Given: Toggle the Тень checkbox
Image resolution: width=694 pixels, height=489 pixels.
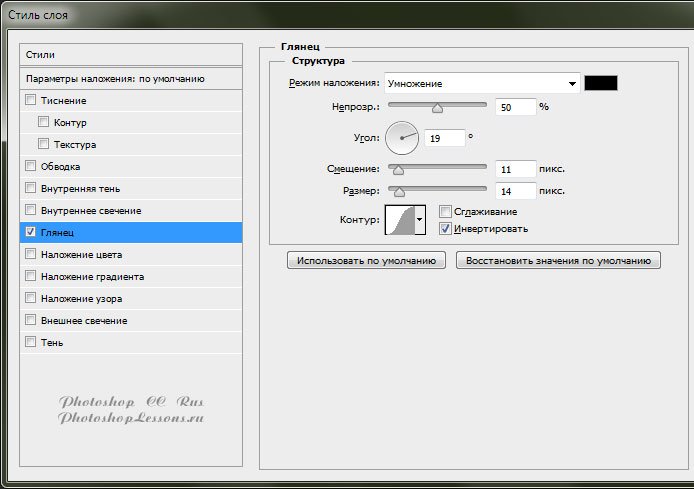Looking at the screenshot, I should [30, 343].
